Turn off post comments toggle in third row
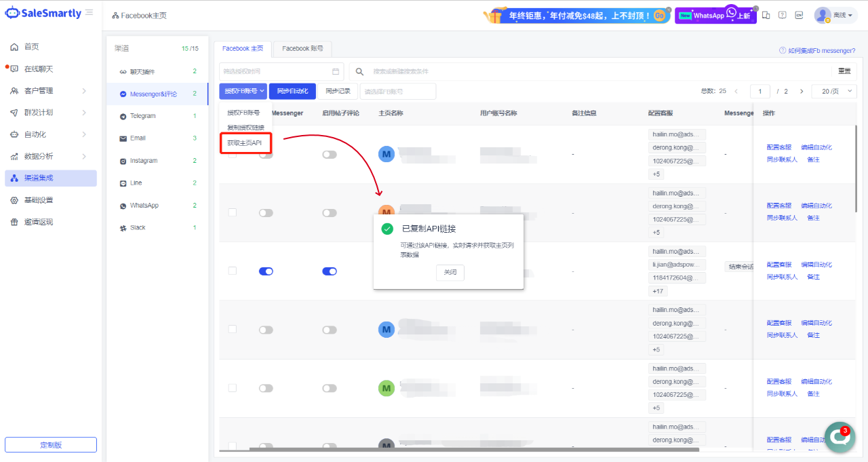This screenshot has width=868, height=462. [330, 271]
